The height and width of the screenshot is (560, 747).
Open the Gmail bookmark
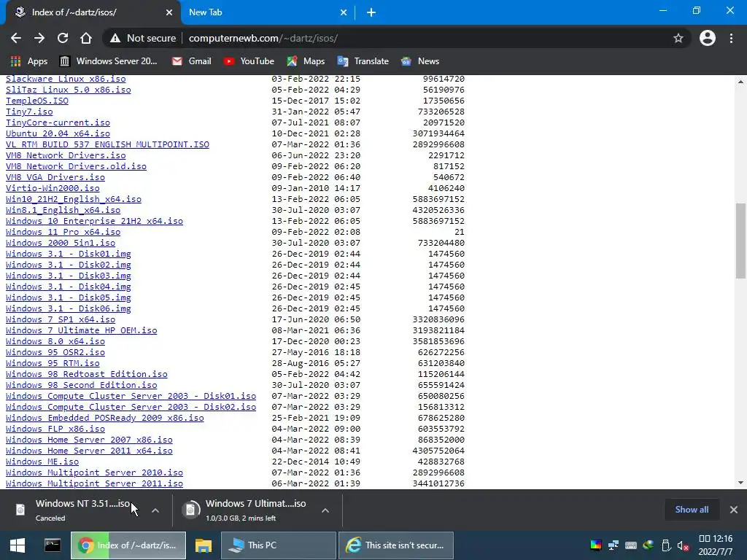[x=192, y=61]
